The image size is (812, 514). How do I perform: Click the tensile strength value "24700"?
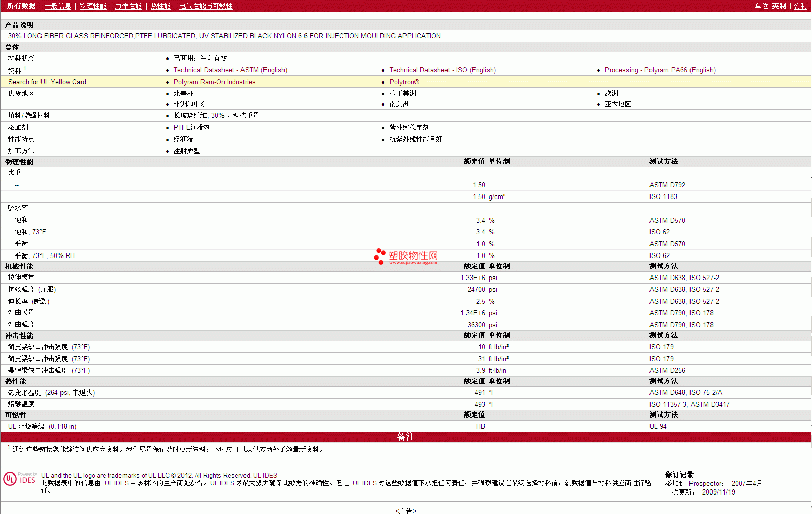476,290
